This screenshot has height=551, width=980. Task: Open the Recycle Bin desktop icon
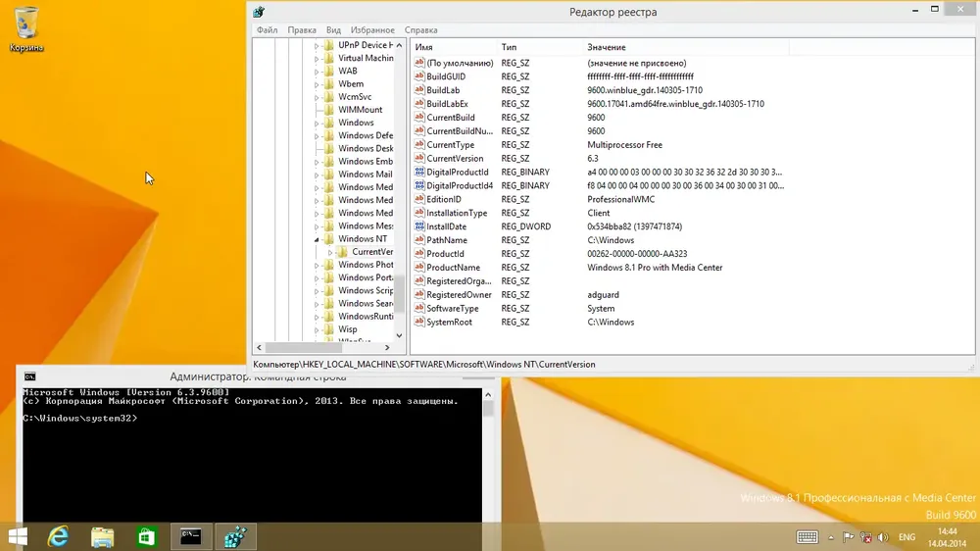(x=26, y=28)
